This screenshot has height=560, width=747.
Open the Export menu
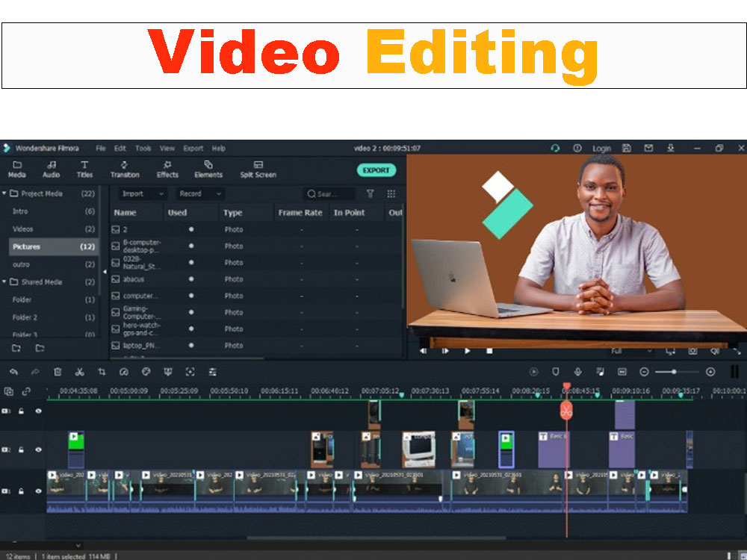pos(193,148)
